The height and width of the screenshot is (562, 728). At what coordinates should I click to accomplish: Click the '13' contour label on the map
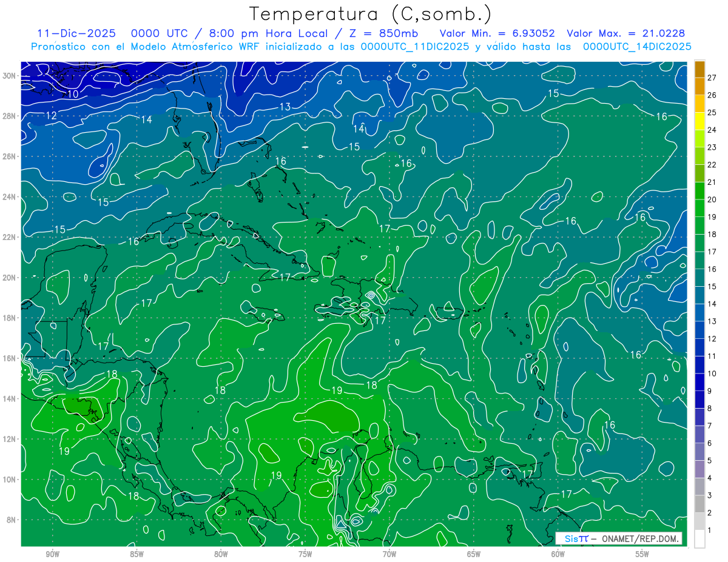(x=285, y=107)
